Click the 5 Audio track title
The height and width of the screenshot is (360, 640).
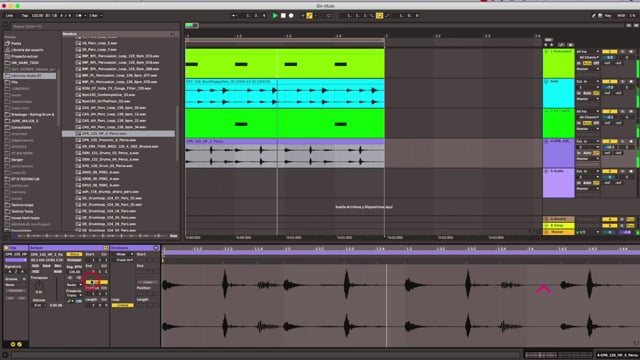click(558, 171)
